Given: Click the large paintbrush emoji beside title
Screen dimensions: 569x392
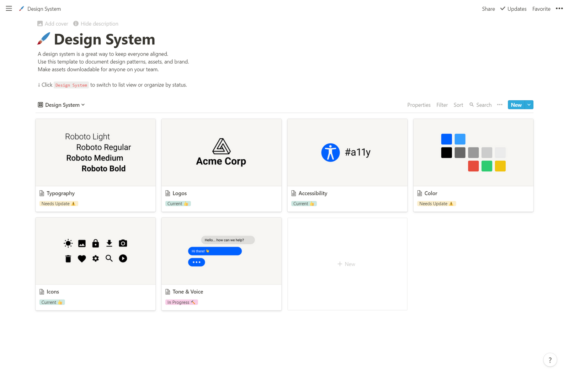Looking at the screenshot, I should pos(44,39).
